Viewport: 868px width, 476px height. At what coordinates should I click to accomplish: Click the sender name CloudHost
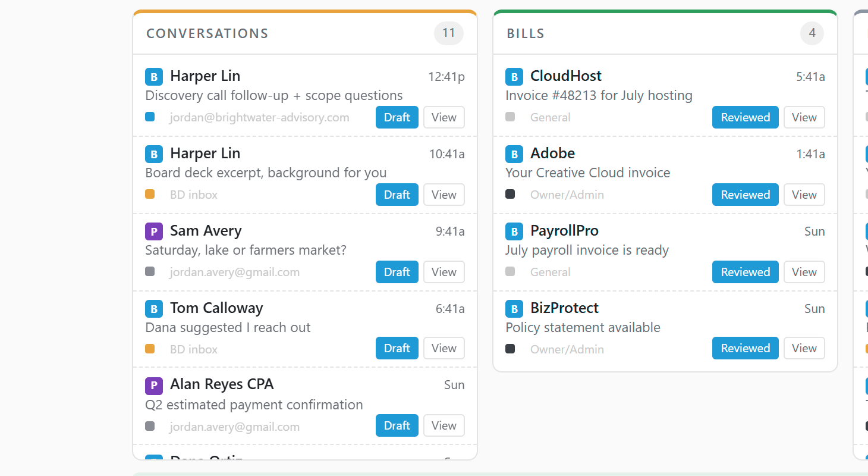566,76
